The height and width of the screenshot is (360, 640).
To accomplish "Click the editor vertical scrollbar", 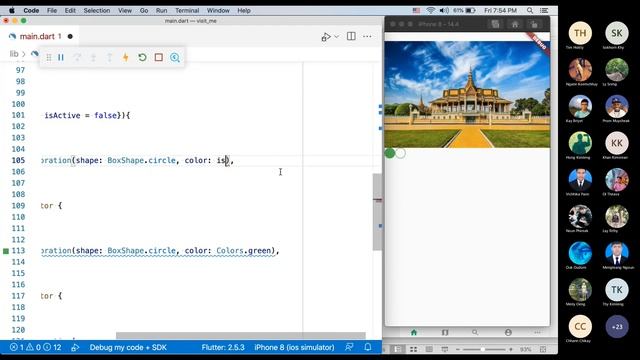I will click(377, 212).
